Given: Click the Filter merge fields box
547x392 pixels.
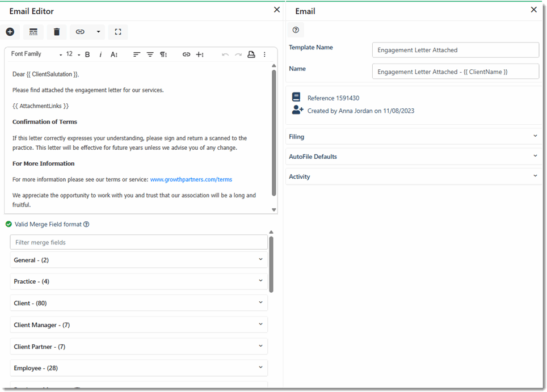Looking at the screenshot, I should (x=139, y=242).
